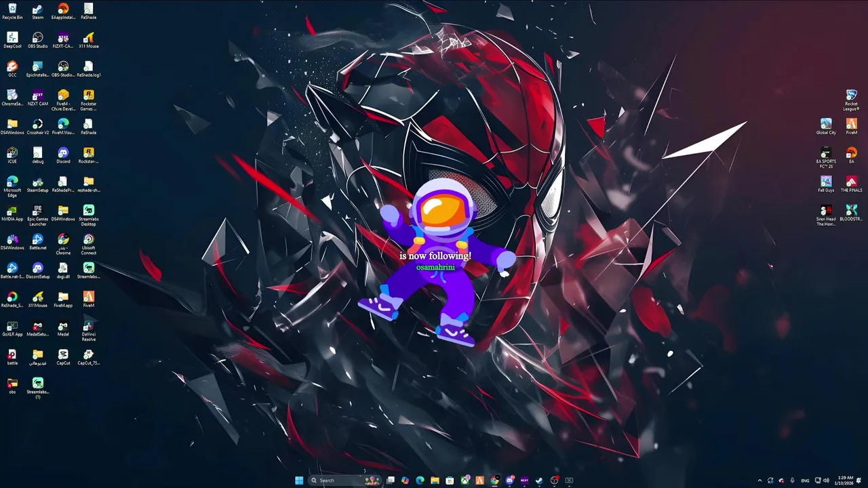868x488 pixels.
Task: Open the Chrome desktop shortcut
Action: tap(63, 244)
